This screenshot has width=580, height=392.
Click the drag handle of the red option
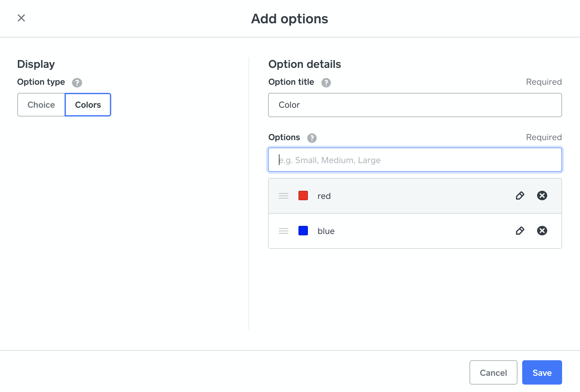pyautogui.click(x=284, y=195)
